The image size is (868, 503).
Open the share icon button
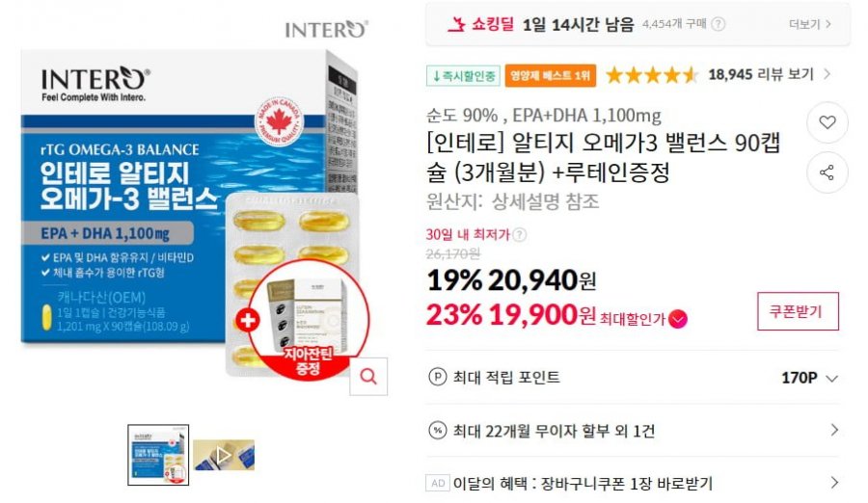click(x=827, y=172)
